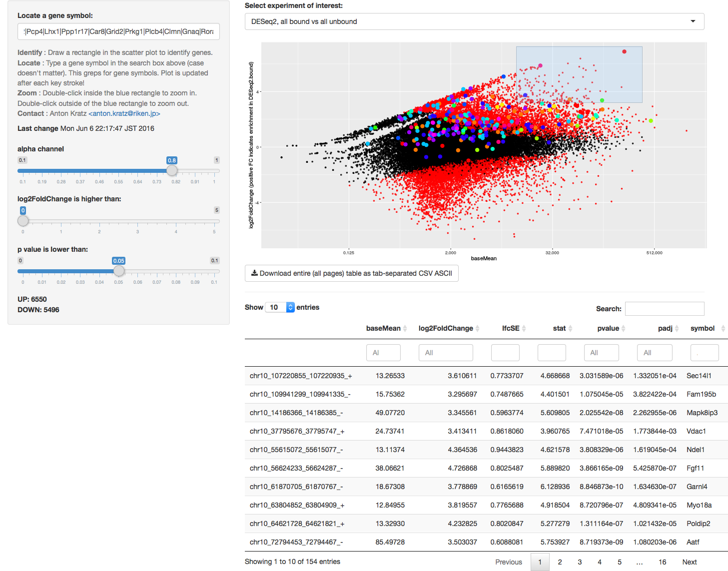Open table page 5
728x571 pixels.
620,562
